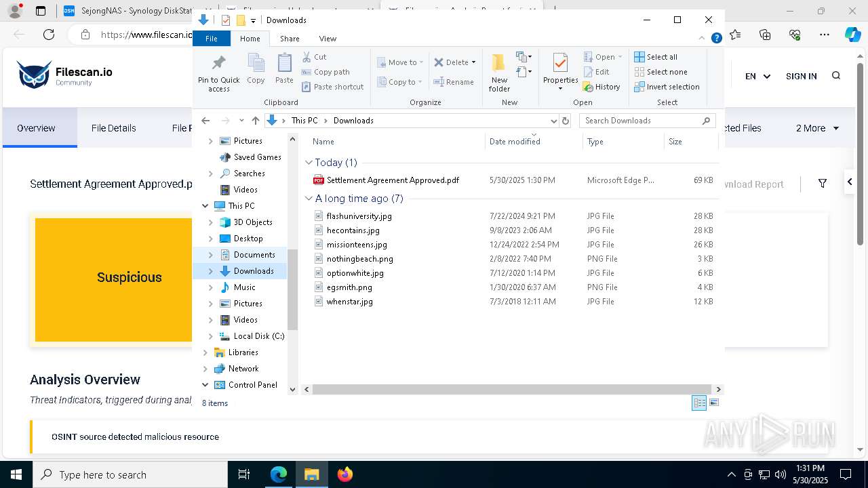The image size is (868, 488).
Task: Open Microsoft Edge from the taskbar
Action: [279, 474]
